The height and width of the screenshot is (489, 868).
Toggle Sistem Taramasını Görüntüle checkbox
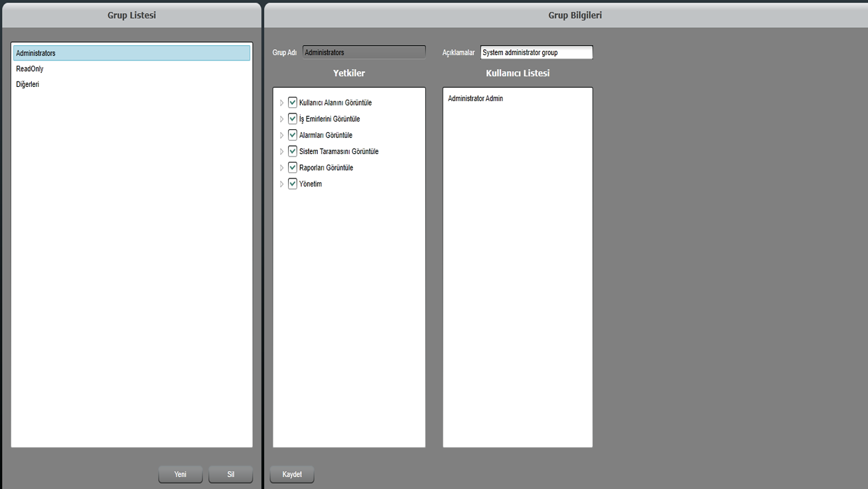click(x=293, y=151)
